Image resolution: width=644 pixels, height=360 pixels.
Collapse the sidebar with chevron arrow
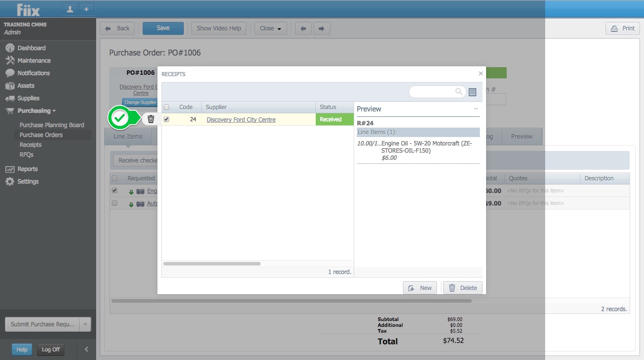point(86,349)
